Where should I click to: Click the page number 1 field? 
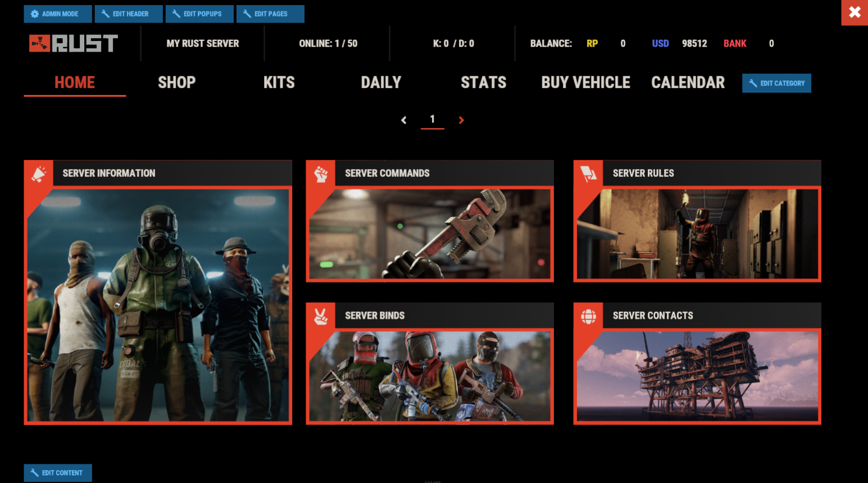tap(433, 120)
